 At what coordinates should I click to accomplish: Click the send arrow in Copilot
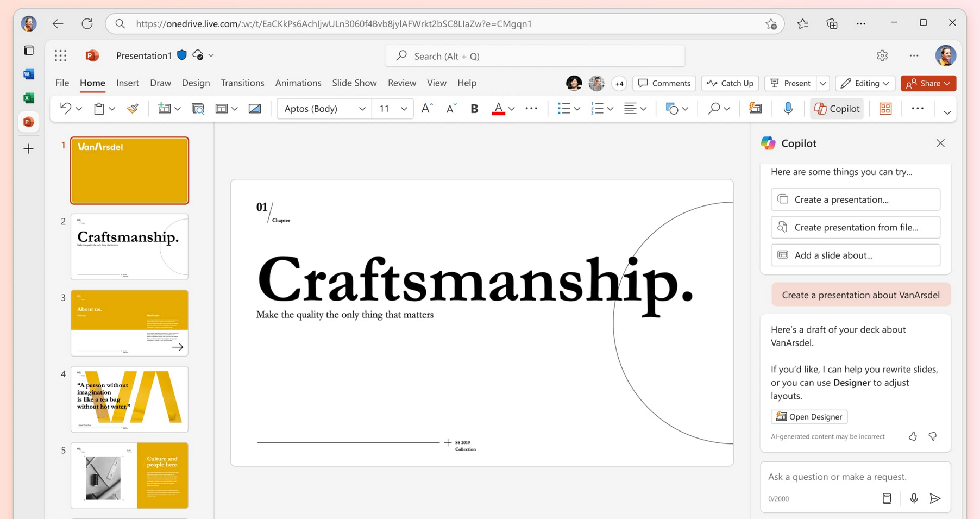click(x=935, y=498)
